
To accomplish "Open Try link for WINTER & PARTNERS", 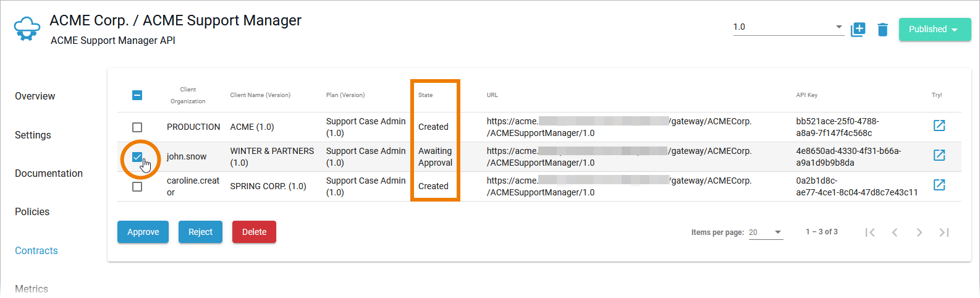I will click(x=939, y=155).
